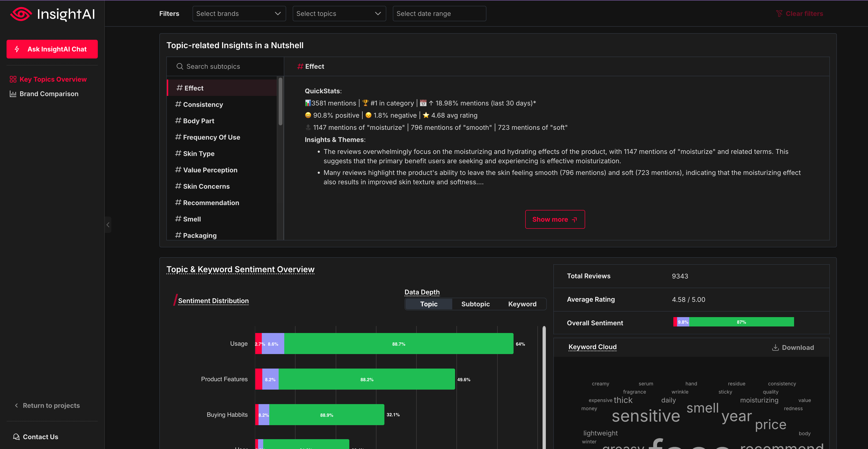The width and height of the screenshot is (868, 449).
Task: Collapse the sidebar with the left chevron
Action: (108, 225)
